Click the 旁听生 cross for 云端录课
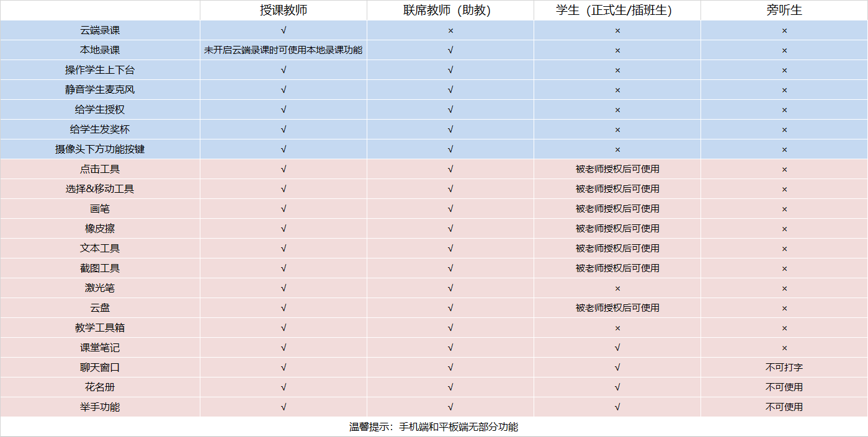 [784, 30]
